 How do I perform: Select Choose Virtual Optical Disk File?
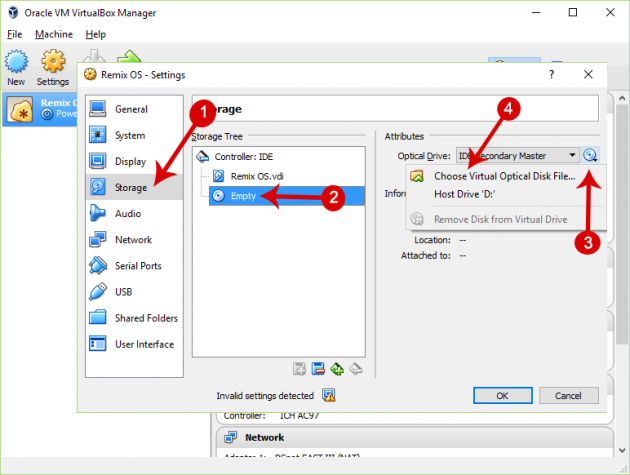(504, 176)
